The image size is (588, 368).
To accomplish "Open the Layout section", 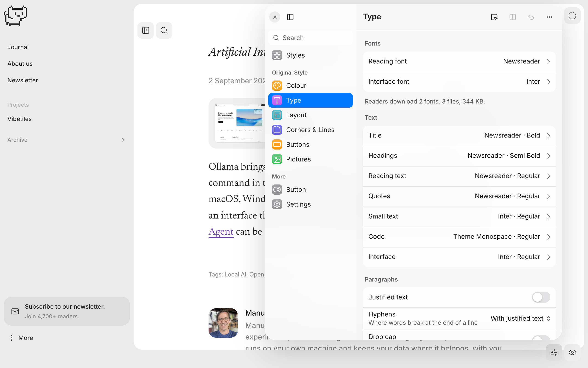I will tap(311, 115).
